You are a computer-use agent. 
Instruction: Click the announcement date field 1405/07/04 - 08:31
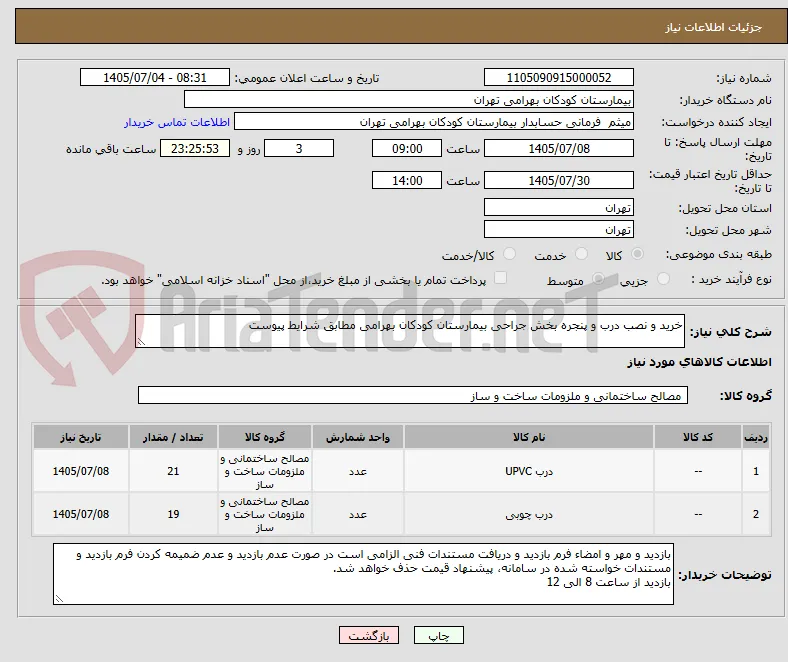click(x=155, y=77)
